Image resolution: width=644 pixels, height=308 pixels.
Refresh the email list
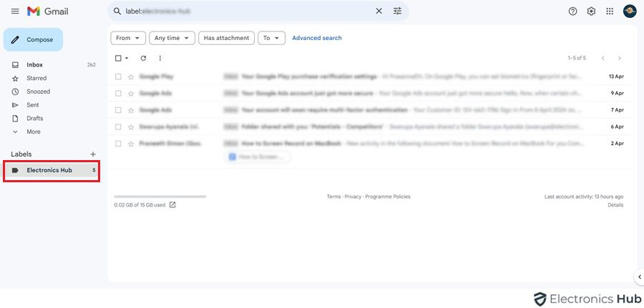(x=143, y=59)
